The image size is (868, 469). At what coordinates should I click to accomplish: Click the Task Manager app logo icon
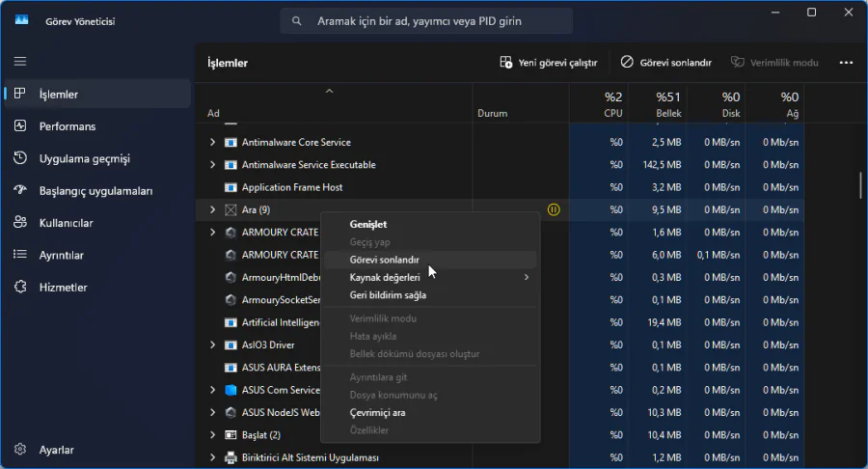point(21,20)
